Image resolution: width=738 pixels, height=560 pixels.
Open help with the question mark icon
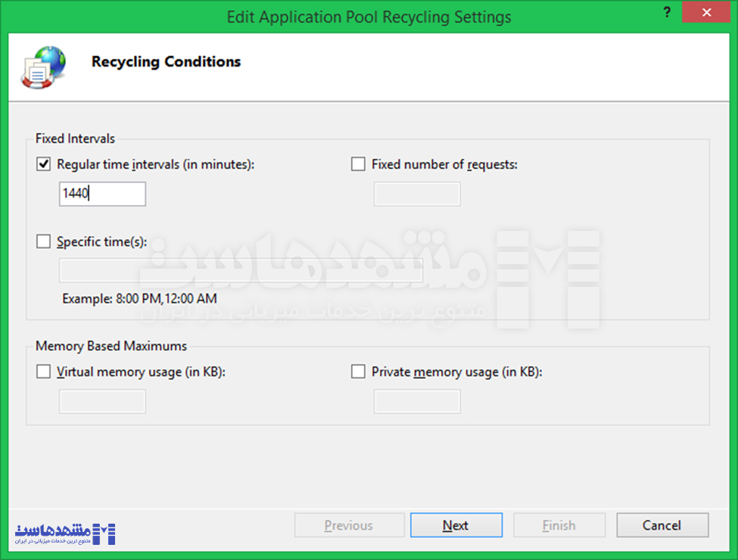pos(667,12)
